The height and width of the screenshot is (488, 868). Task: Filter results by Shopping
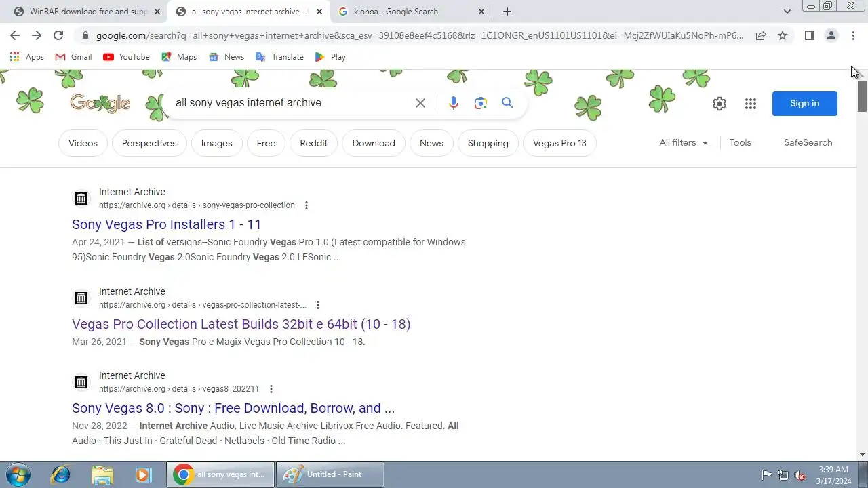click(x=488, y=143)
